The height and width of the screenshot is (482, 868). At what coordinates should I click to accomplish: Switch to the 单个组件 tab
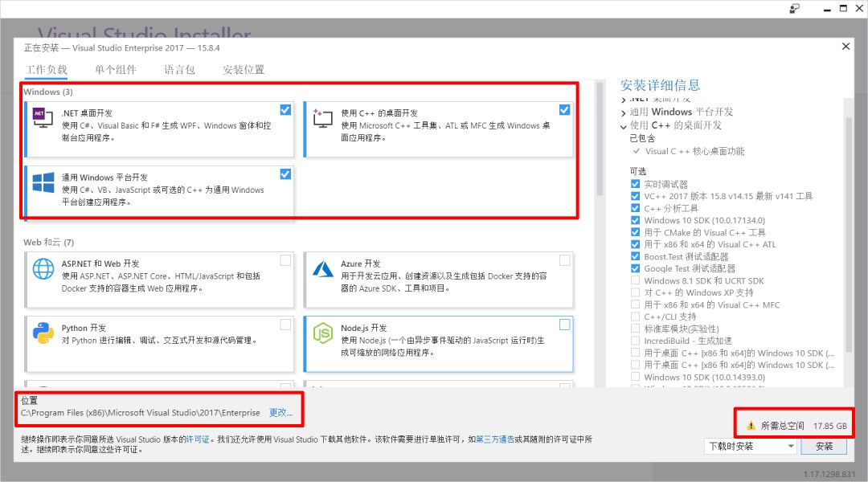tap(115, 70)
